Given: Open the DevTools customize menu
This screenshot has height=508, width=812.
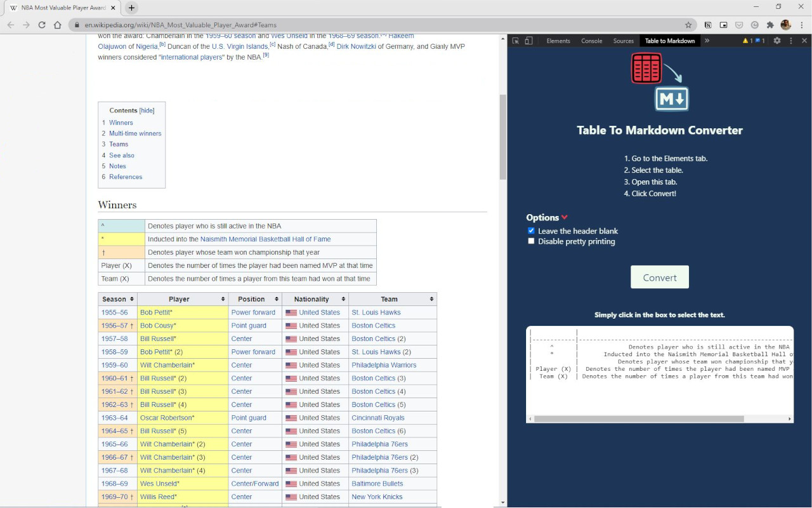Looking at the screenshot, I should coord(790,41).
